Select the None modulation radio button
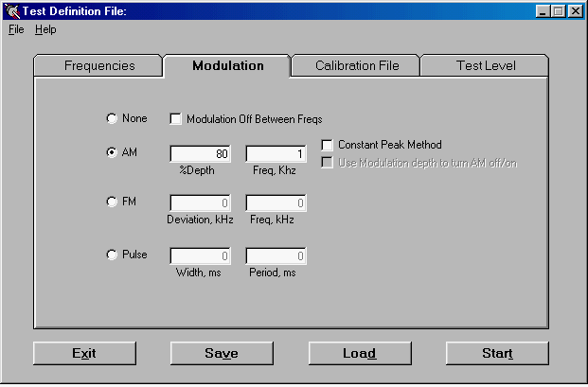The height and width of the screenshot is (387, 588). click(x=112, y=119)
